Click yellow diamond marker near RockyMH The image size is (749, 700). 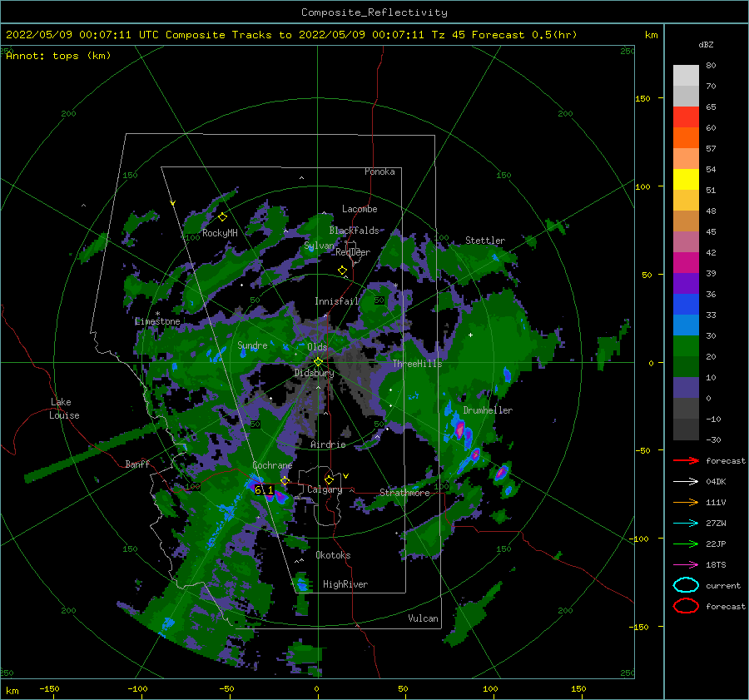[222, 217]
